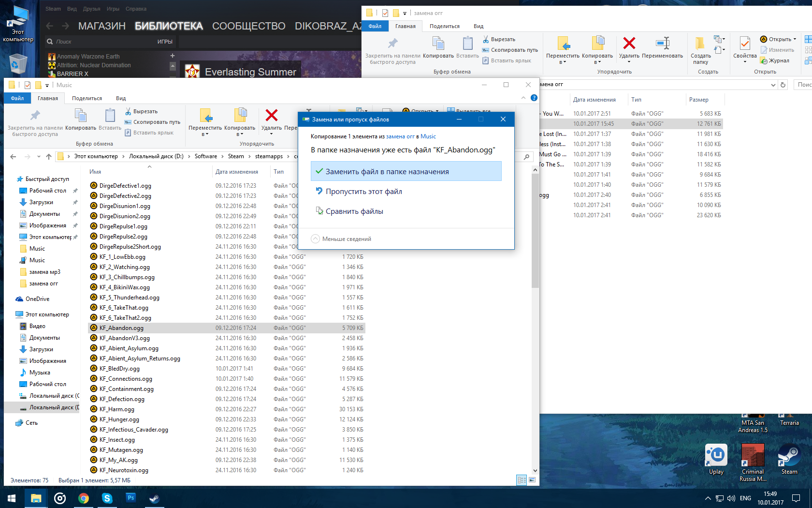This screenshot has height=508, width=812.
Task: Select the Terraria desktop shortcut
Action: click(x=789, y=419)
